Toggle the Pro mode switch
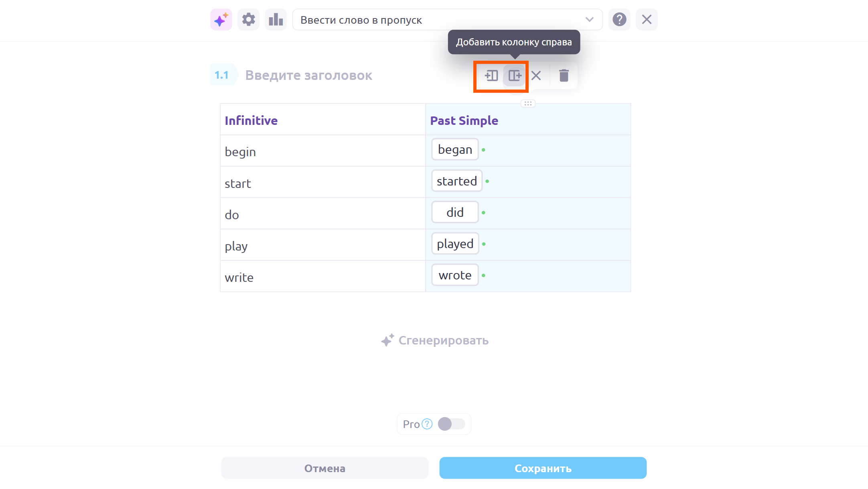This screenshot has width=868, height=489. [451, 424]
